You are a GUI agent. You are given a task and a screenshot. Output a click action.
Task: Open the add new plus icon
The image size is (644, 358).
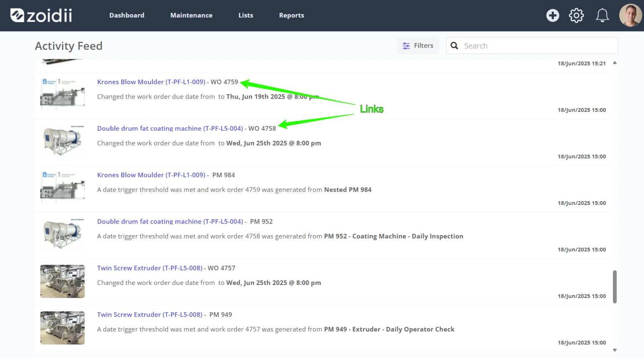[553, 16]
